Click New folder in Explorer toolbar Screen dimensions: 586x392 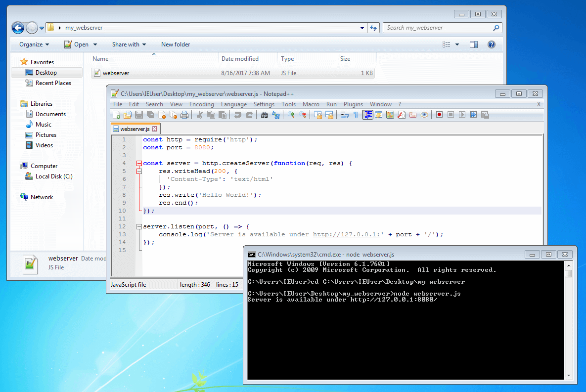point(176,44)
